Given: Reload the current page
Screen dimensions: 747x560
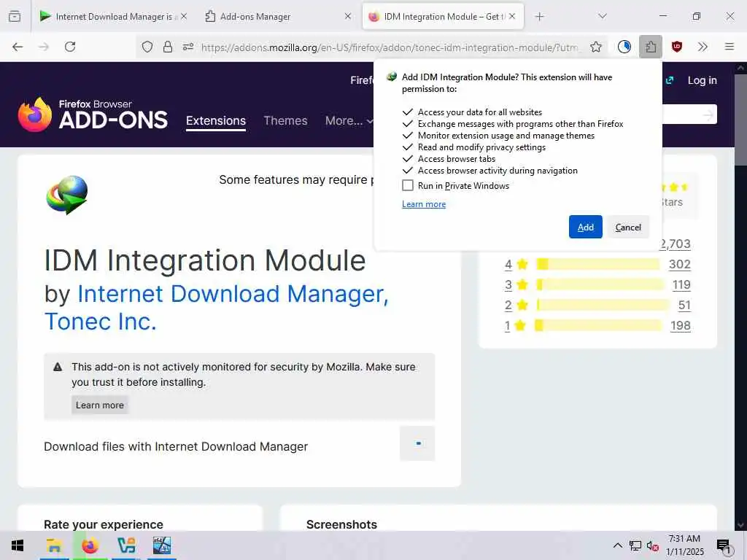Looking at the screenshot, I should tap(70, 47).
